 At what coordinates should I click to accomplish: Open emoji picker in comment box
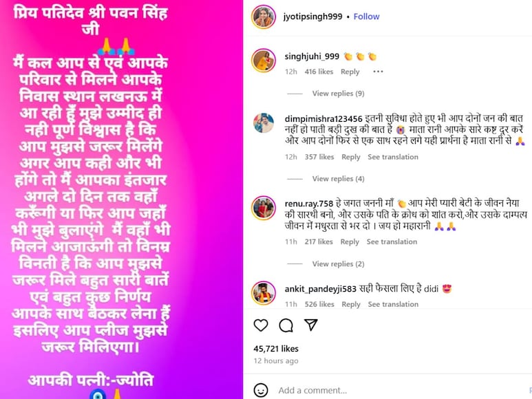[261, 390]
